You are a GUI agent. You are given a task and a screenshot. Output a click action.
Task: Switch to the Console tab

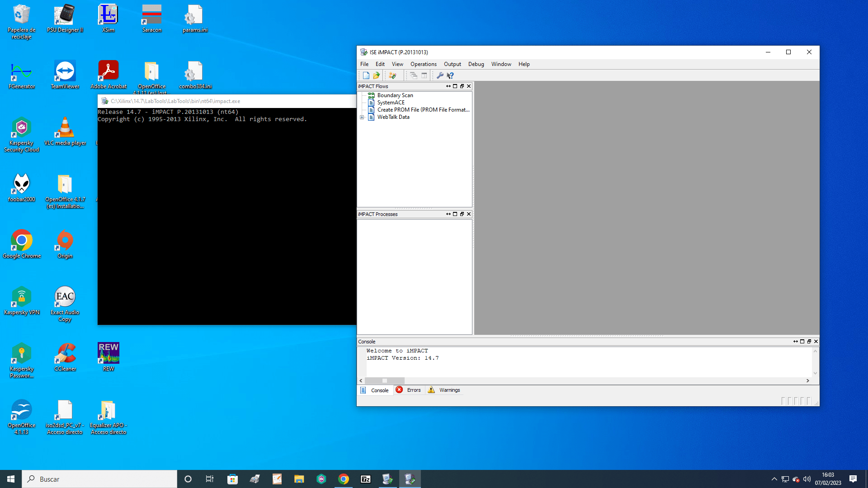375,390
